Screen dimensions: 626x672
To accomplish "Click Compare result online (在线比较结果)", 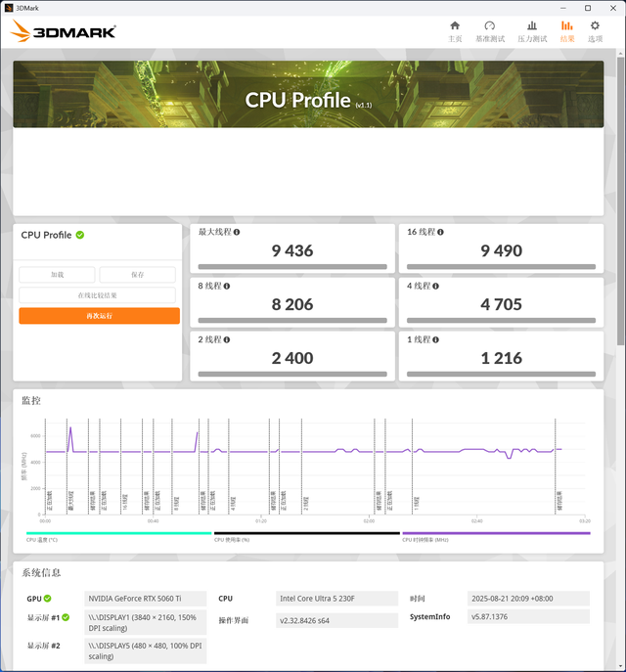I will pos(97,295).
